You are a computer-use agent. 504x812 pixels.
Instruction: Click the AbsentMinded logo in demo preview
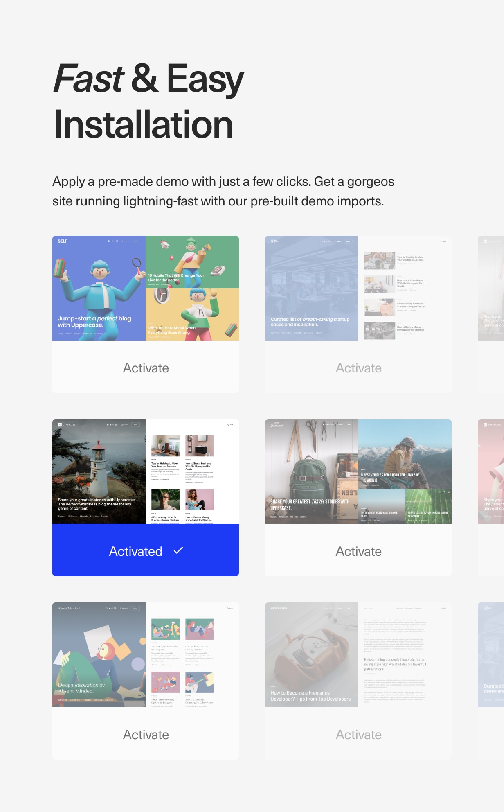click(69, 608)
